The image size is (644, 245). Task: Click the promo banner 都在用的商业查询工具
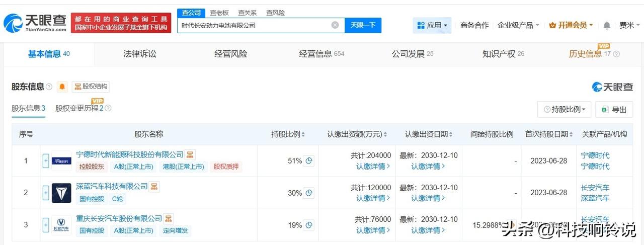(121, 23)
